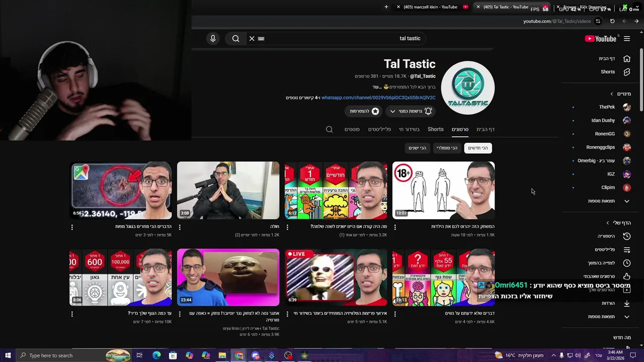The height and width of the screenshot is (362, 644).
Task: Click the youtube.com address bar URL
Action: 557,21
